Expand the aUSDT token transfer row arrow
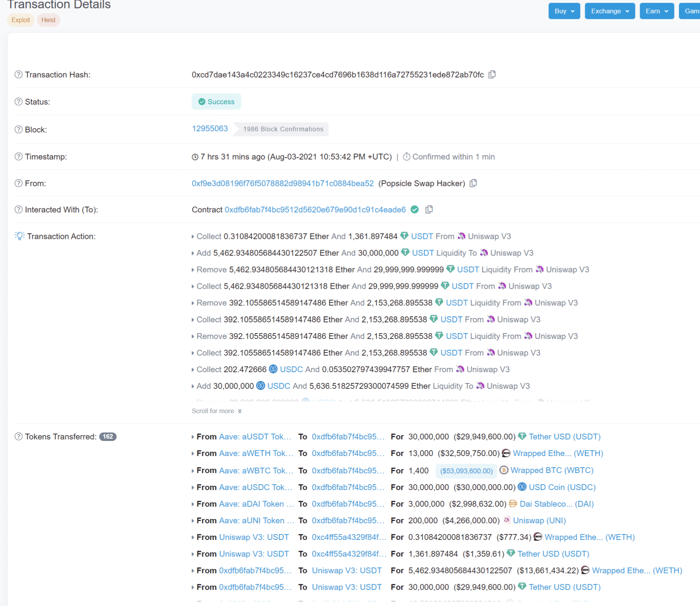 point(193,437)
